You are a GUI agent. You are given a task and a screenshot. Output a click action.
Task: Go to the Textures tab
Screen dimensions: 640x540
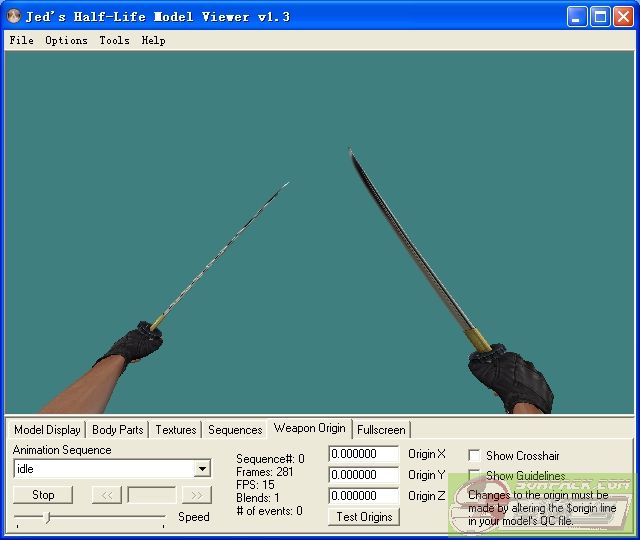click(175, 430)
